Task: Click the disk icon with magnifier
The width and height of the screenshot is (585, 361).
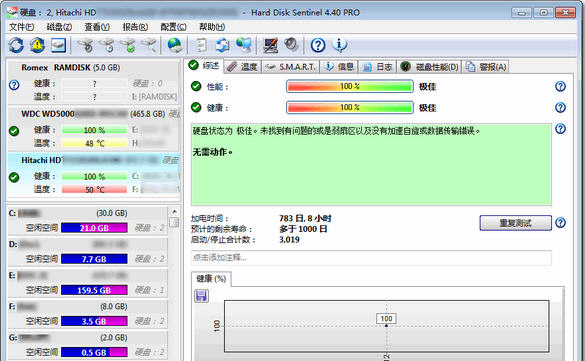Action: tap(149, 45)
